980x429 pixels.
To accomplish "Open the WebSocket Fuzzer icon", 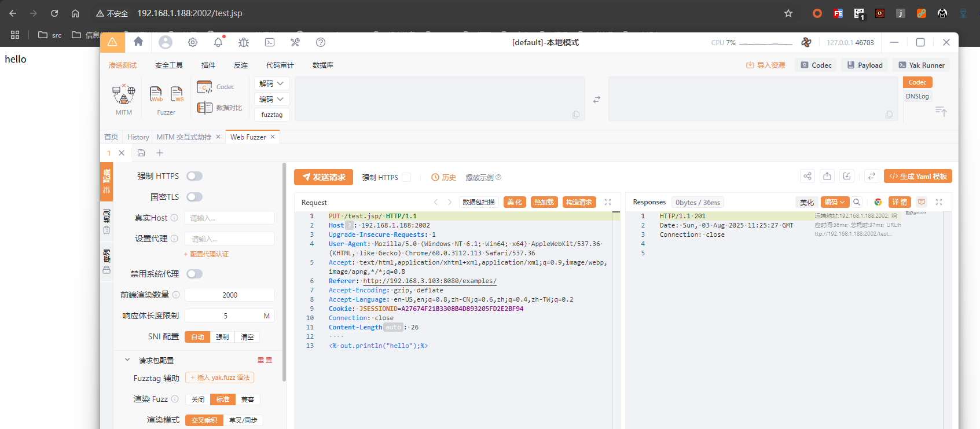I will (177, 94).
